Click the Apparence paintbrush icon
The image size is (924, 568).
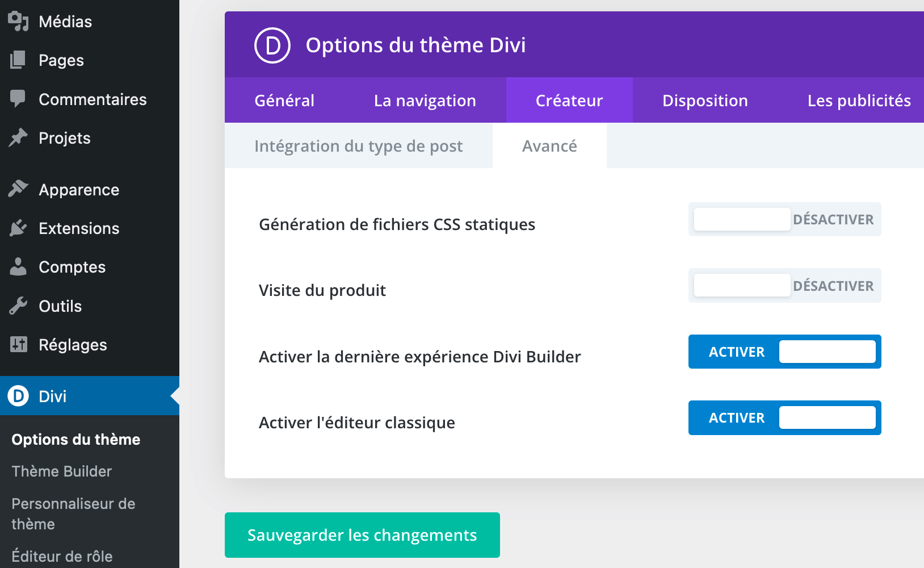[x=18, y=189]
